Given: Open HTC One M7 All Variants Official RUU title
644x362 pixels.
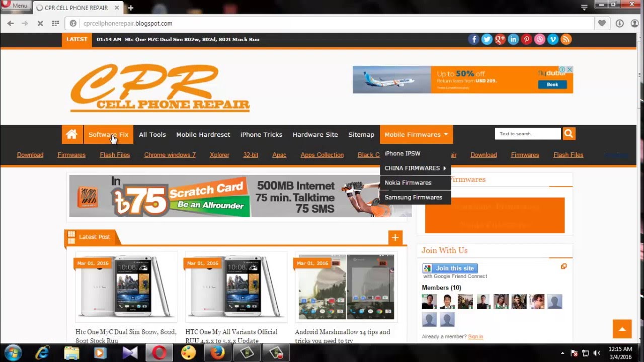Looking at the screenshot, I should coord(231,336).
